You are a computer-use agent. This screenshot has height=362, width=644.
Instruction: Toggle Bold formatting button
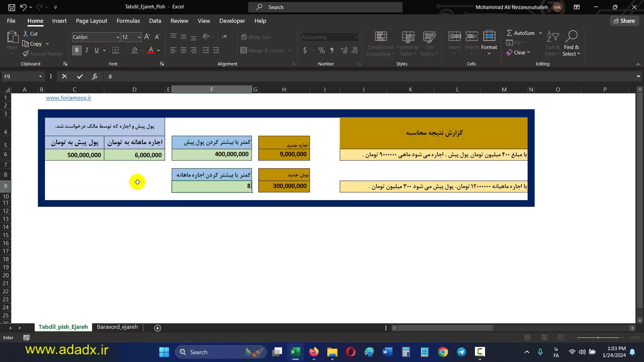point(76,50)
